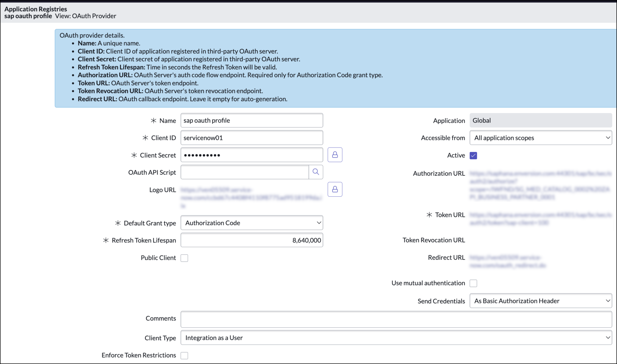
Task: Click the blurred Redirect URL value
Action: (507, 262)
